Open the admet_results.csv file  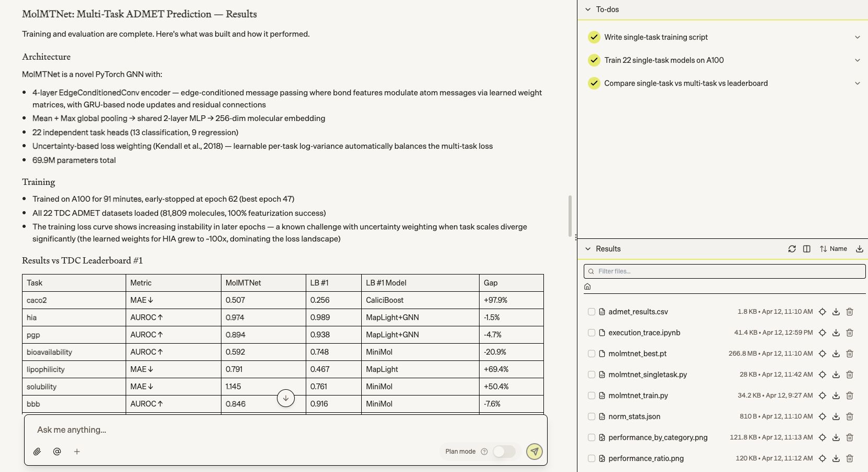click(638, 312)
